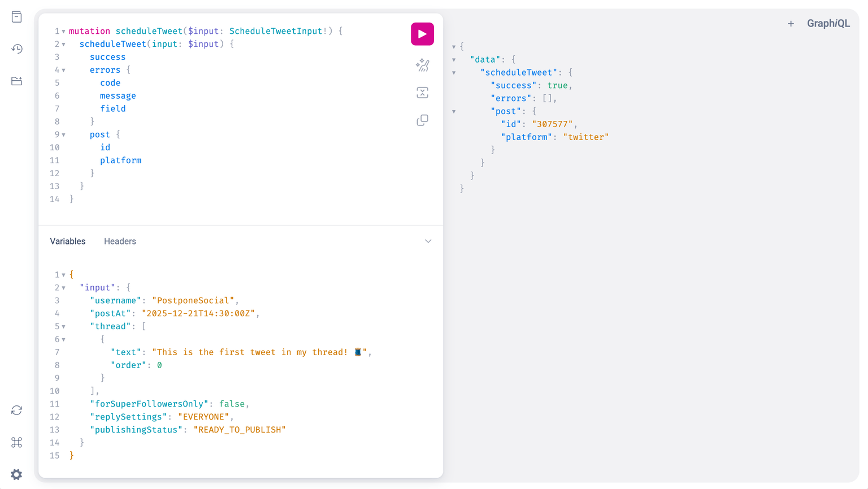Open keyboard shortcuts dialog

coord(17,443)
